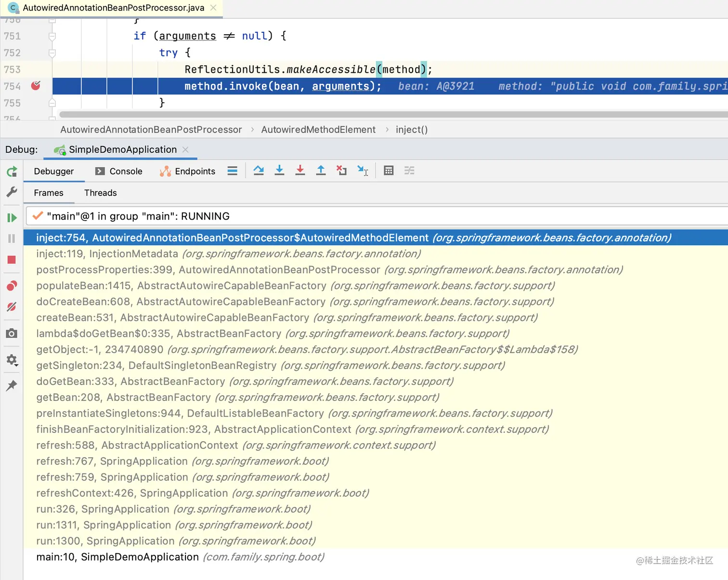728x580 pixels.
Task: Close AutowiredAnnotationBeanPostProcessor.java editor tab
Action: tap(213, 8)
